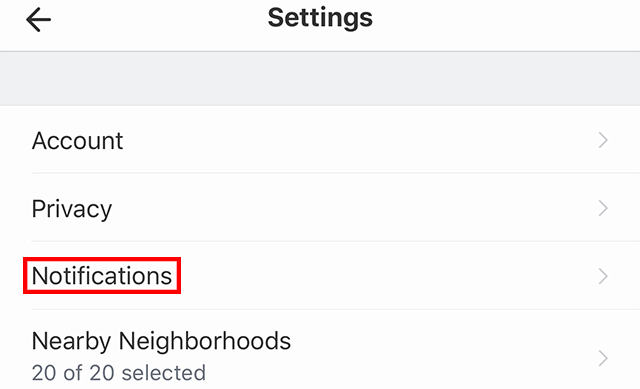
Task: Go back using the left arrow icon
Action: coord(38,20)
